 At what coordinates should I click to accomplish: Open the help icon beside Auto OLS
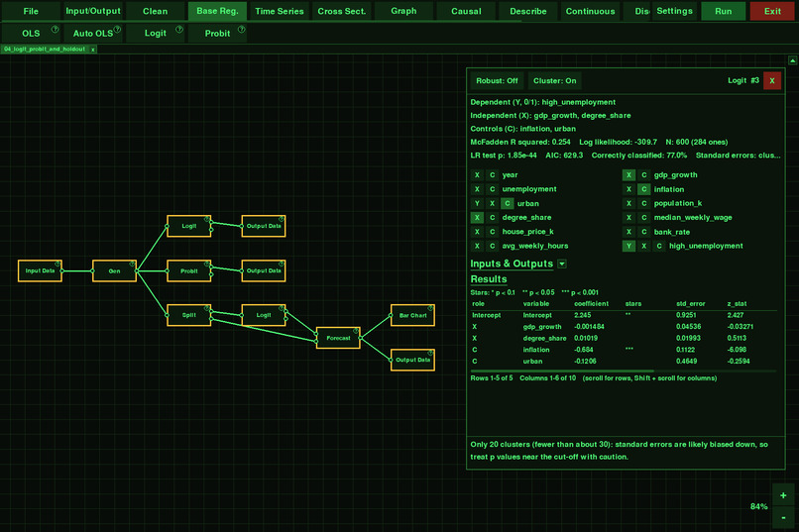click(x=117, y=30)
